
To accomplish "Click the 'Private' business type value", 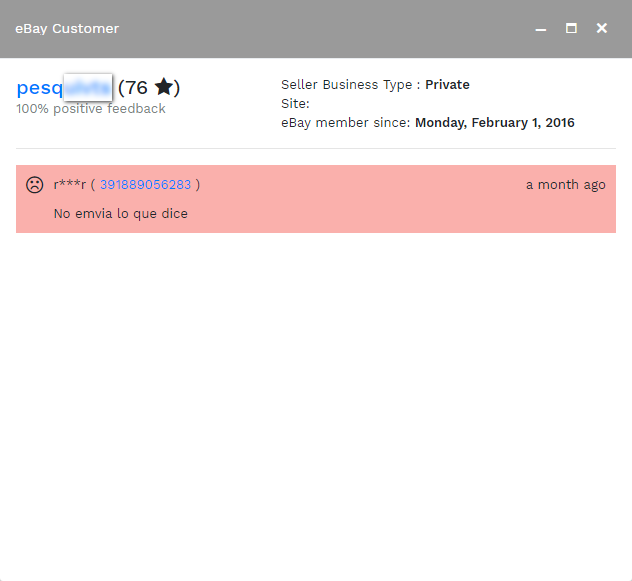I will click(x=447, y=85).
